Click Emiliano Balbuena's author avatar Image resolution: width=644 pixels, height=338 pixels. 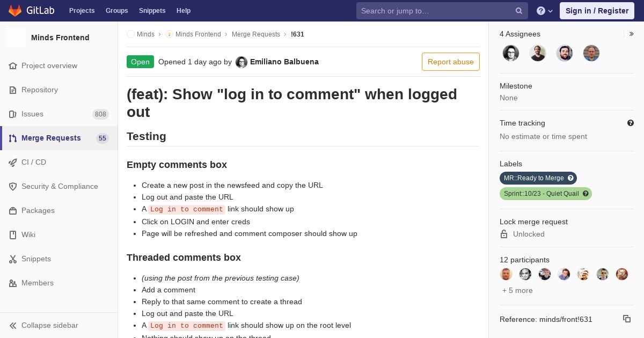pos(241,62)
